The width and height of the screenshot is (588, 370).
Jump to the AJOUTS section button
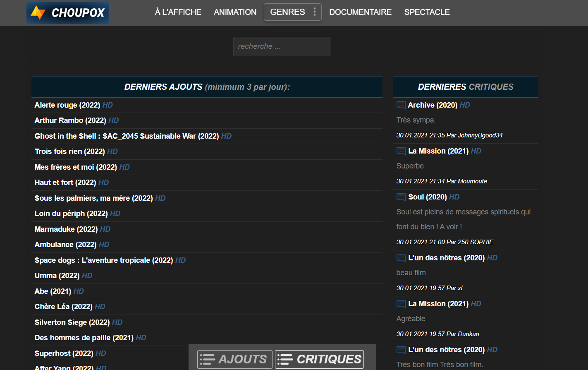coord(235,359)
